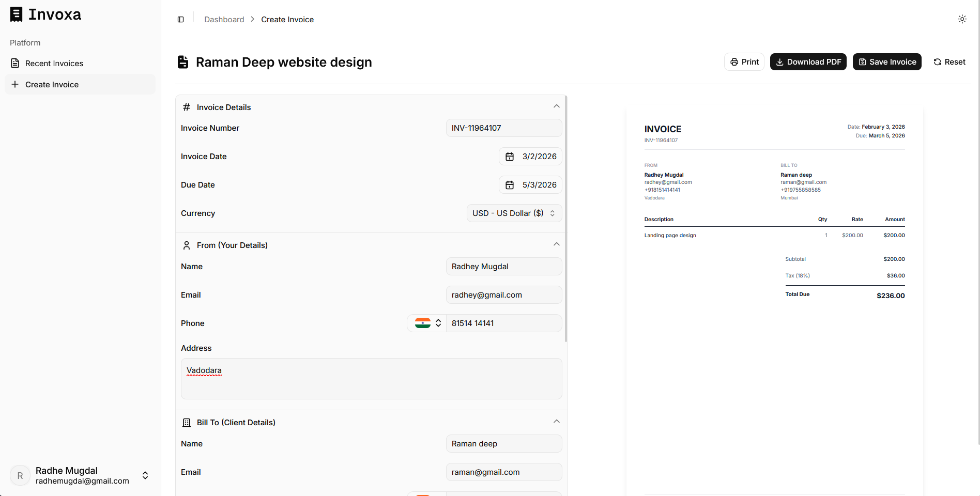Click the Download PDF button
980x496 pixels.
pyautogui.click(x=808, y=62)
